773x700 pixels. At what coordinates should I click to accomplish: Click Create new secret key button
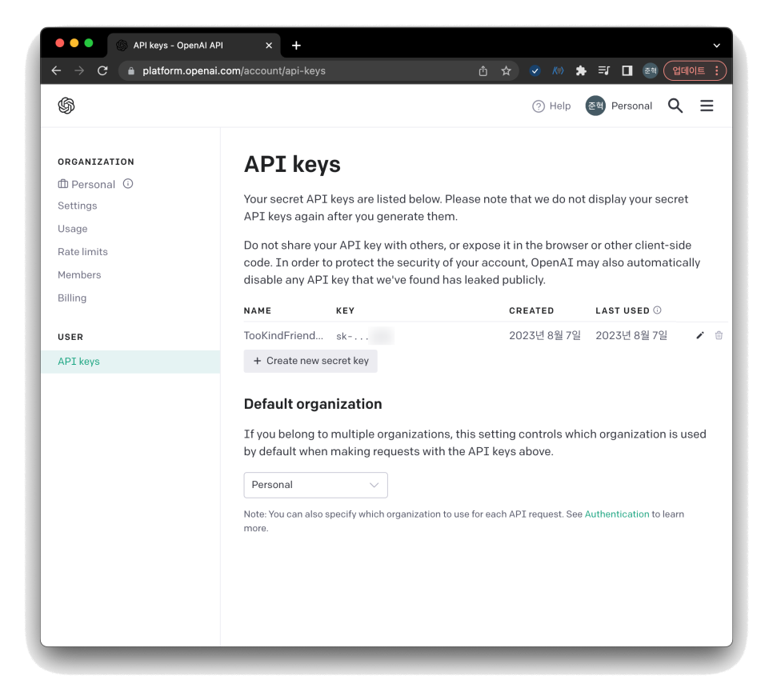(310, 361)
